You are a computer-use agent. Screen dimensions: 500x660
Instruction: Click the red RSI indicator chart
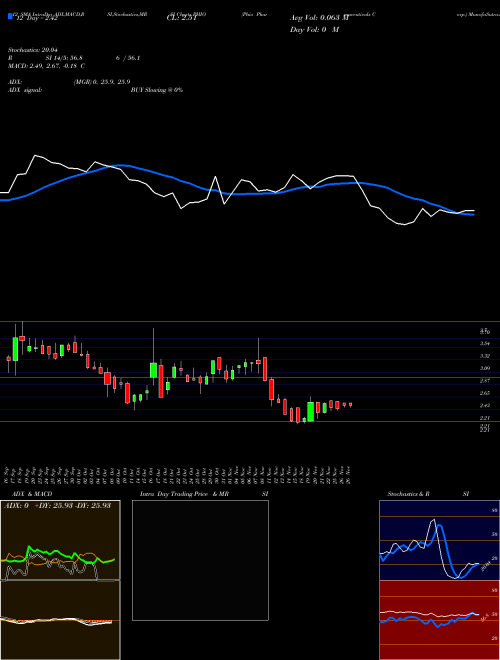coord(439,620)
